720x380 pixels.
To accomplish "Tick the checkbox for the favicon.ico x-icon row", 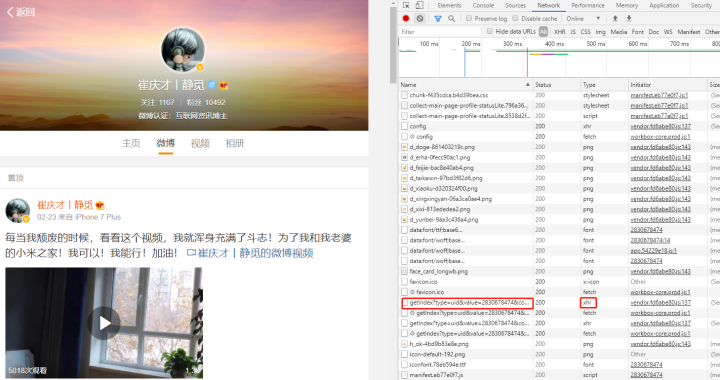I will [404, 281].
